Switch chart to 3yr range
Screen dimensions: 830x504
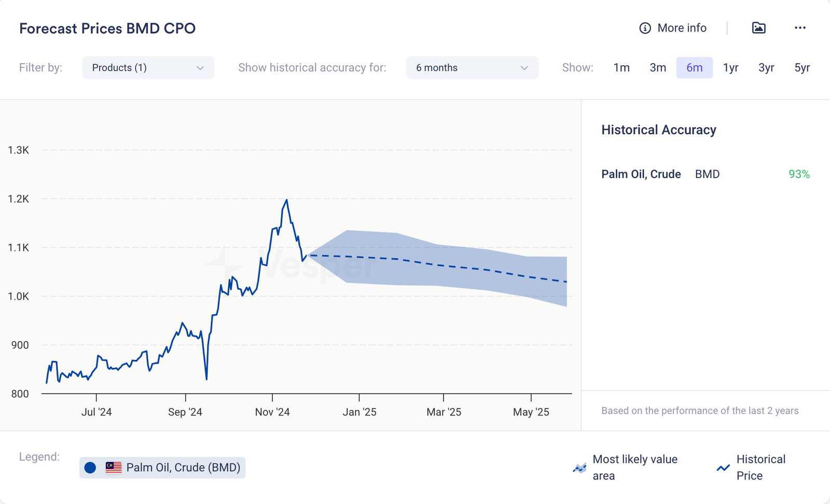click(766, 68)
